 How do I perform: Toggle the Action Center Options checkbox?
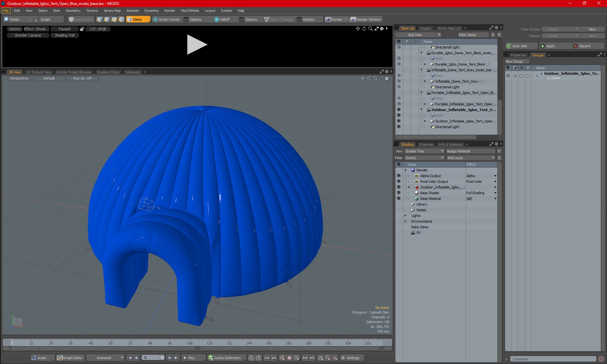pos(186,19)
